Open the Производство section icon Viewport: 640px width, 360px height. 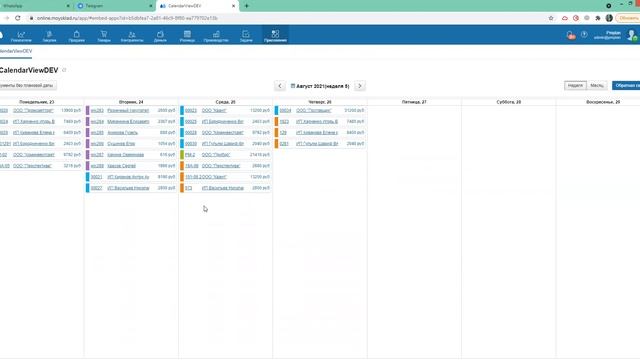coord(216,36)
